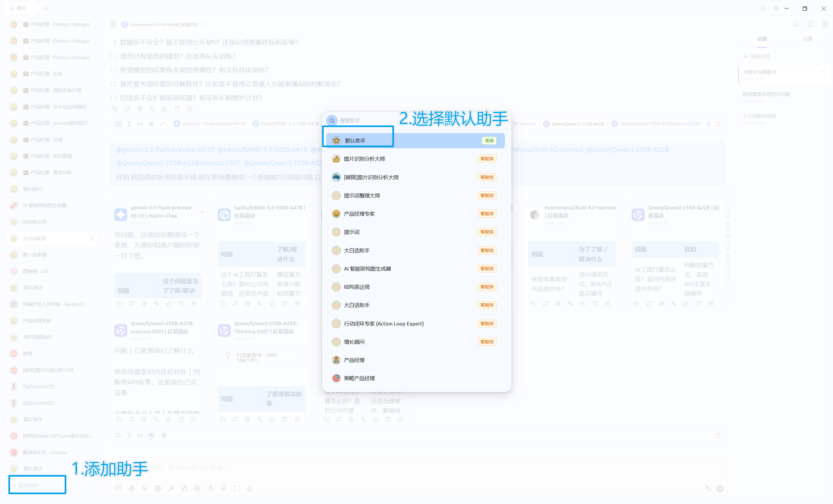Open global search with the magnifier icon
Viewport: 833px width, 504px height.
pos(796,24)
